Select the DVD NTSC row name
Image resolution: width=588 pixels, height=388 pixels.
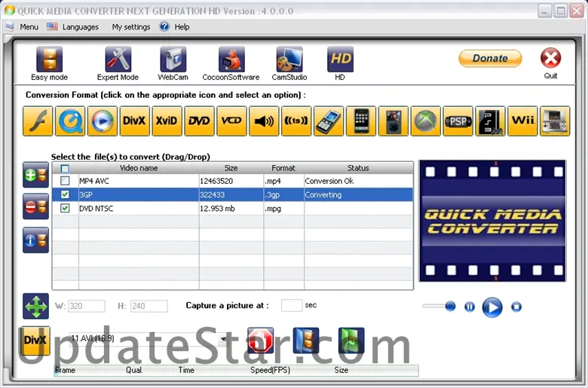tap(96, 209)
